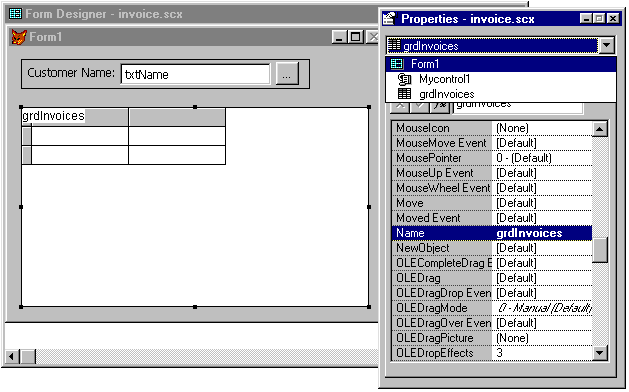Click the function (fx) expression button

tap(440, 106)
